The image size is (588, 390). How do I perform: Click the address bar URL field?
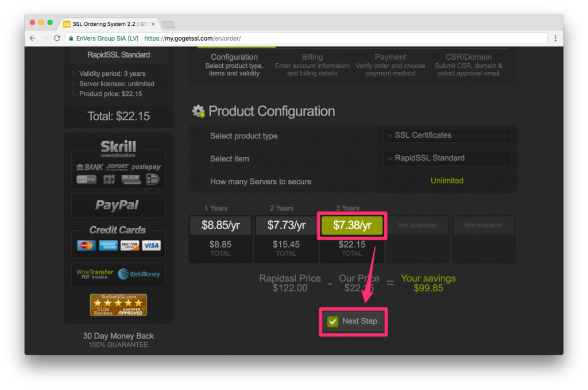click(305, 38)
